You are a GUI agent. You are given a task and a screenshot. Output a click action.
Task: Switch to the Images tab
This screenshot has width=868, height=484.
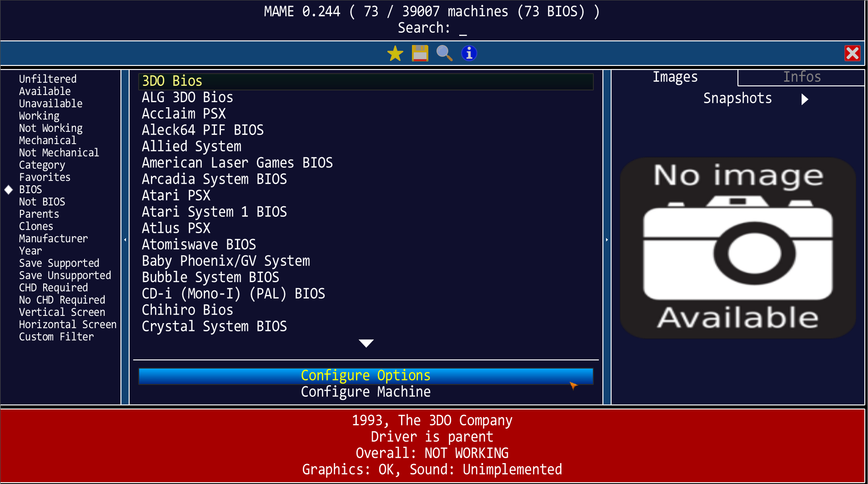point(675,77)
